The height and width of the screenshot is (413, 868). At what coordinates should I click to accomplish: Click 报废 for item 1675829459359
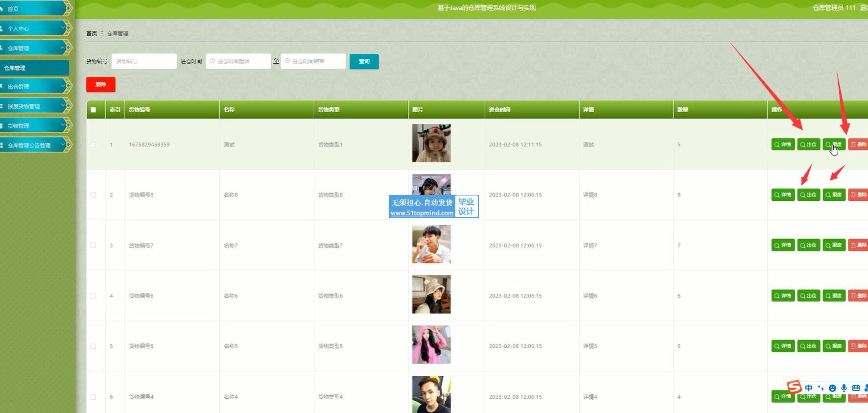click(x=834, y=145)
